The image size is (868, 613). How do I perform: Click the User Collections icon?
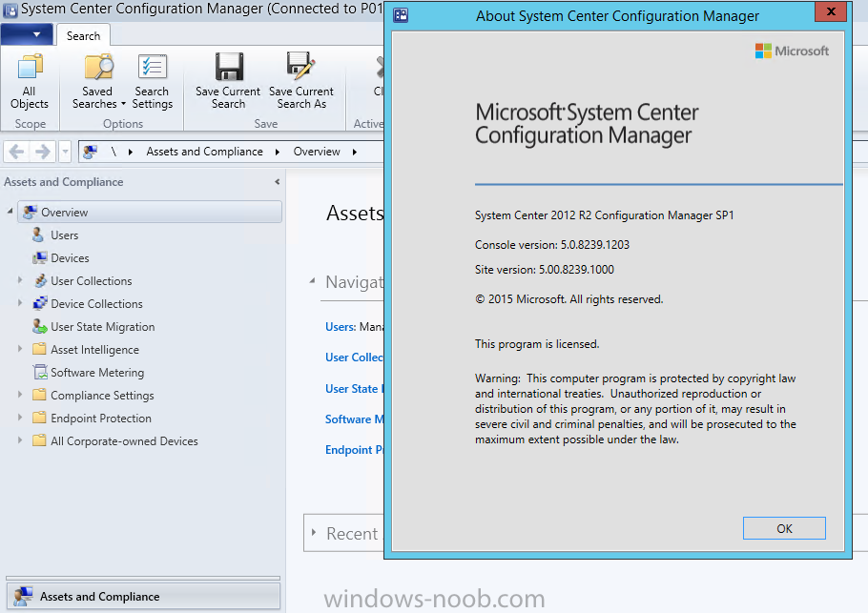tap(40, 280)
